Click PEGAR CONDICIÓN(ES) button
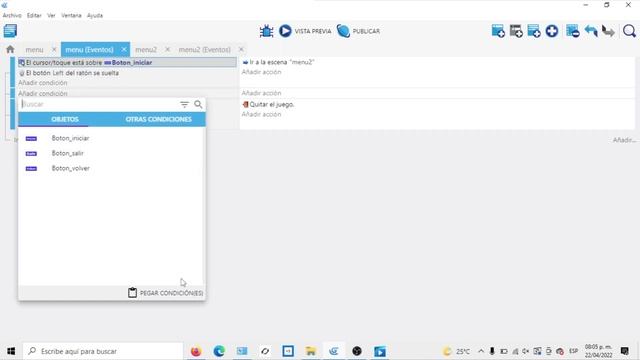Viewport: 640px width, 360px height. [165, 293]
